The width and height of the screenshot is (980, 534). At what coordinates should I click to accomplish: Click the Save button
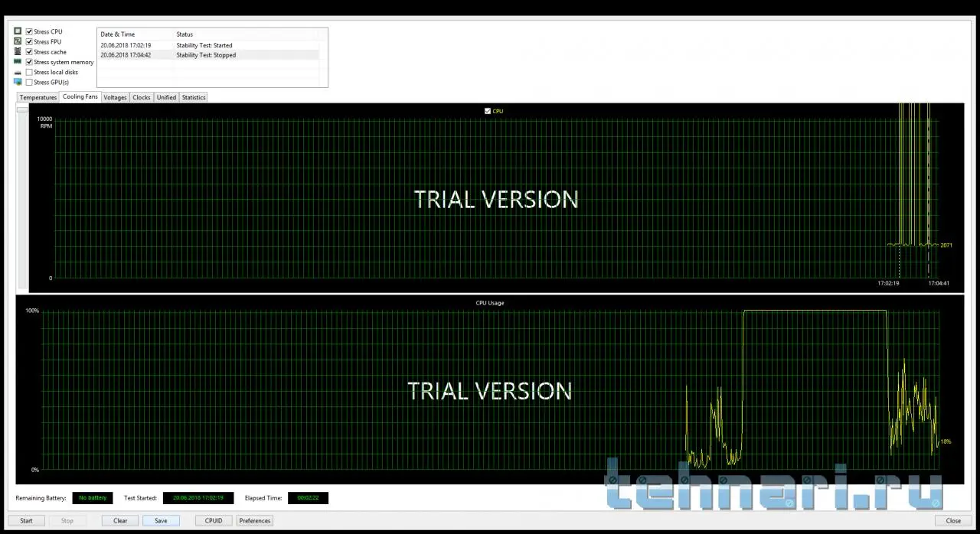tap(161, 520)
